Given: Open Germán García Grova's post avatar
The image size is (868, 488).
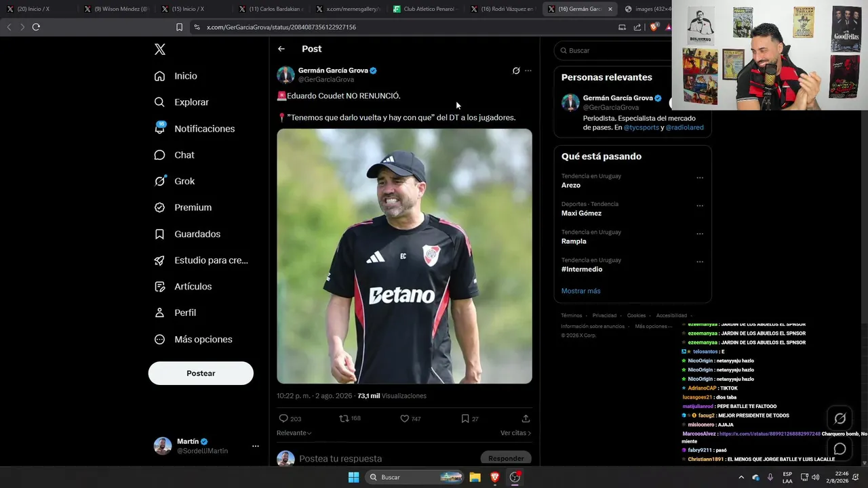Looking at the screenshot, I should point(285,75).
